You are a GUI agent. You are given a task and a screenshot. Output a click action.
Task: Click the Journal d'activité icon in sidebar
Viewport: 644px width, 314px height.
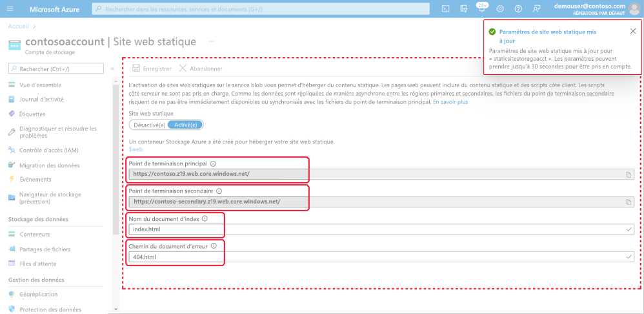[x=12, y=99]
